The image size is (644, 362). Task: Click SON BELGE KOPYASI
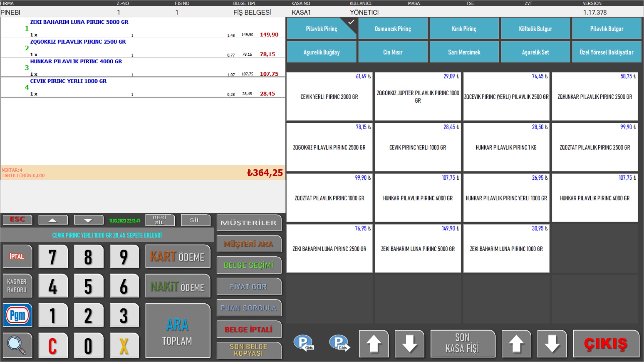pyautogui.click(x=249, y=350)
